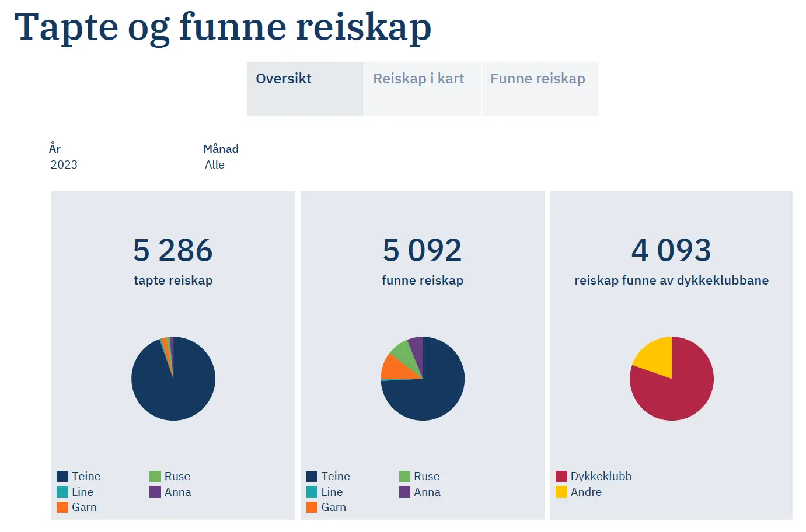
Task: Click the green Ruse slice in funne reiskap pie
Action: click(x=403, y=352)
